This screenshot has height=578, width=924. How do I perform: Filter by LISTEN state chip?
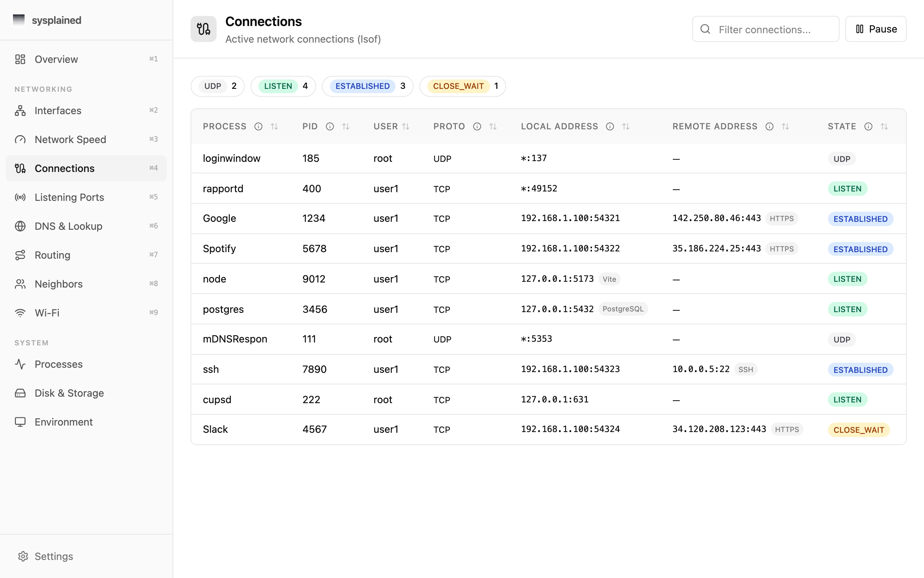[x=283, y=86]
